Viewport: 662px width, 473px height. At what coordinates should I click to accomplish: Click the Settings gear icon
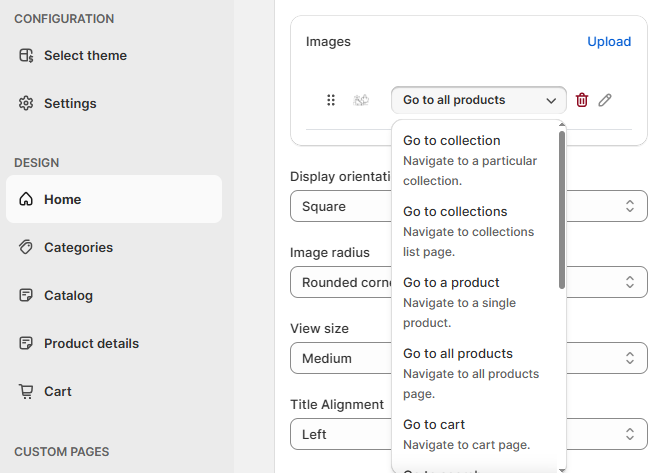(x=26, y=103)
